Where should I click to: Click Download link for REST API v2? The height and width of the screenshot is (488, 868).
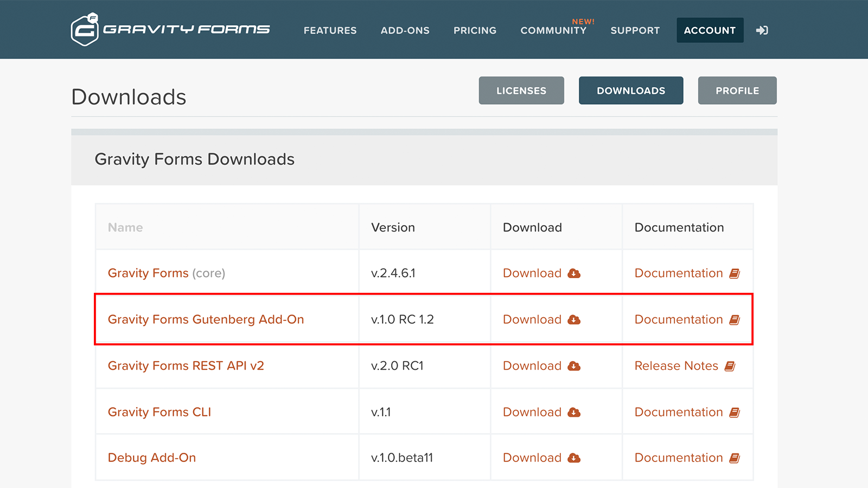click(x=532, y=365)
